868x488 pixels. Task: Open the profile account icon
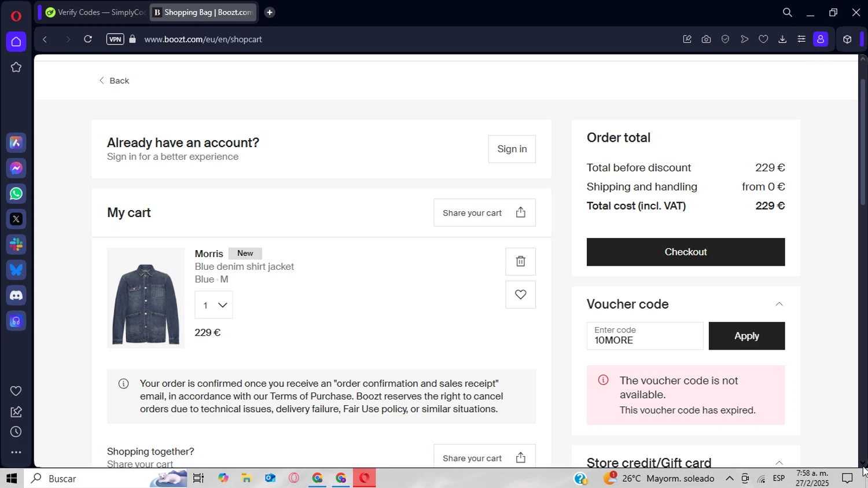tap(821, 39)
